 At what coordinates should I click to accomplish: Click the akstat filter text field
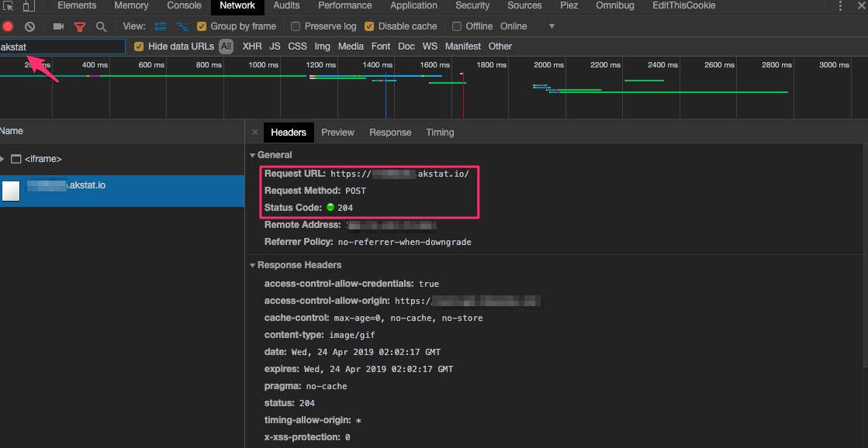63,47
